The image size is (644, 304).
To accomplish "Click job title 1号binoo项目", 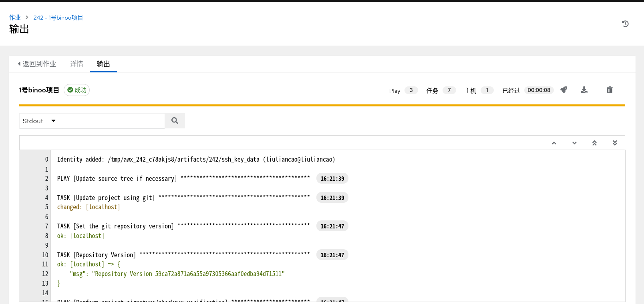I will pyautogui.click(x=39, y=90).
